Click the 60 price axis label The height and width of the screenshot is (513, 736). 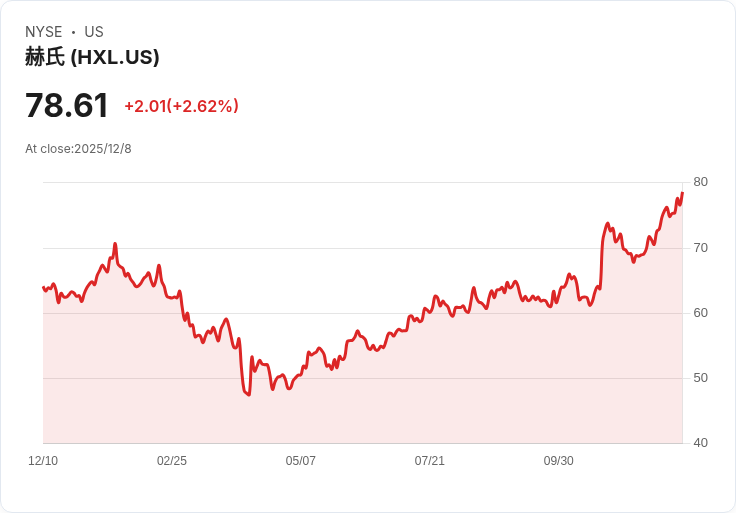(700, 313)
